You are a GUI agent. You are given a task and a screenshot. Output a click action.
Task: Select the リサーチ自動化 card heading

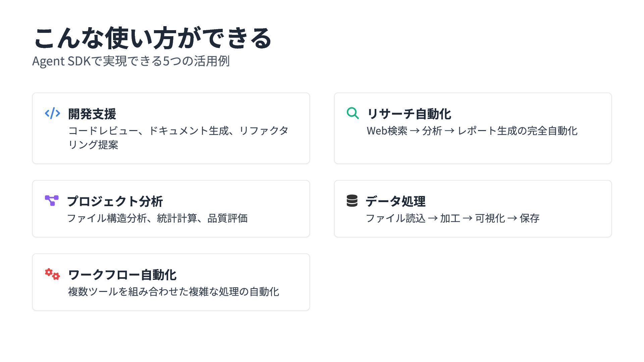click(409, 114)
